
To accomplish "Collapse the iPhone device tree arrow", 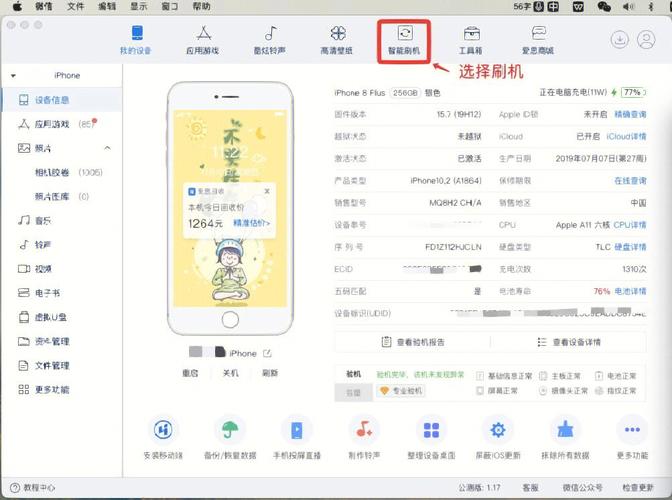I will [13, 76].
